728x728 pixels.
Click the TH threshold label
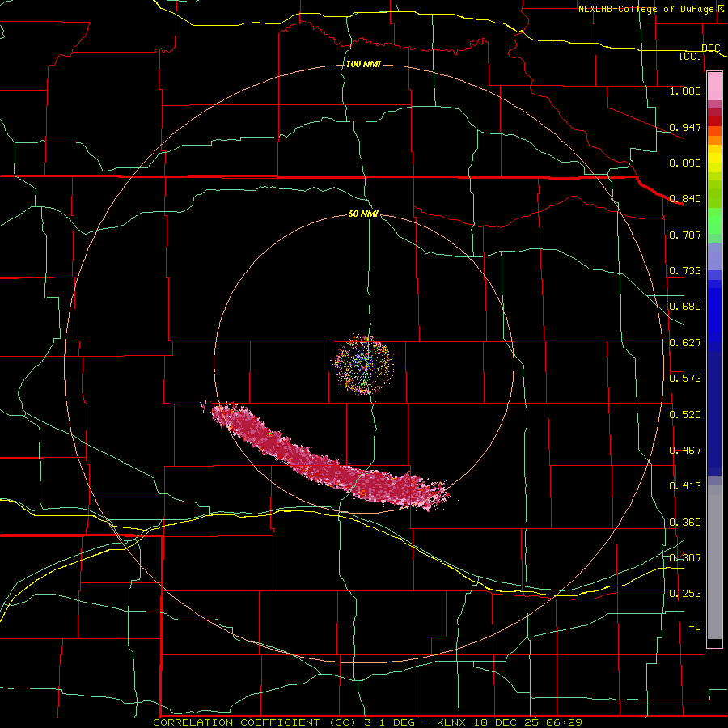[x=695, y=630]
